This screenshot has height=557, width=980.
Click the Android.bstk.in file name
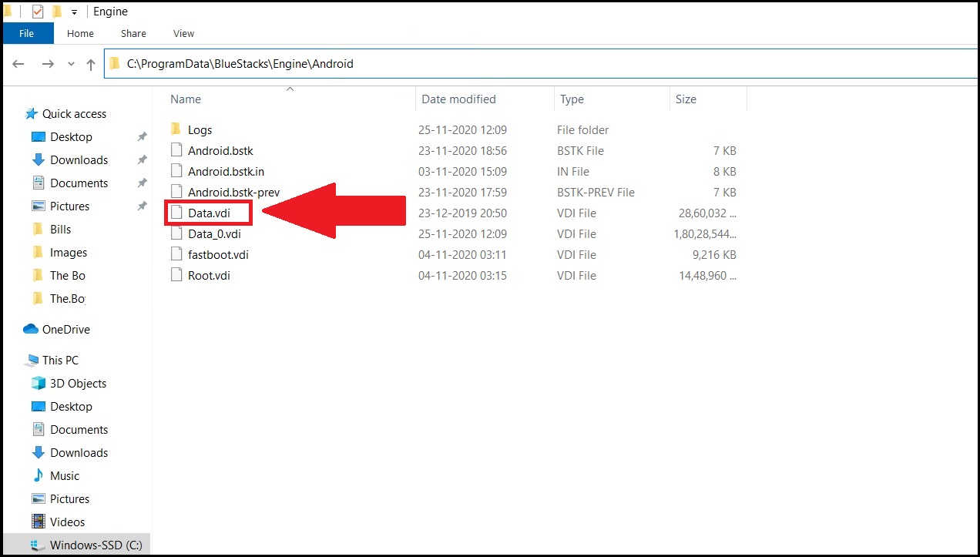click(x=226, y=171)
